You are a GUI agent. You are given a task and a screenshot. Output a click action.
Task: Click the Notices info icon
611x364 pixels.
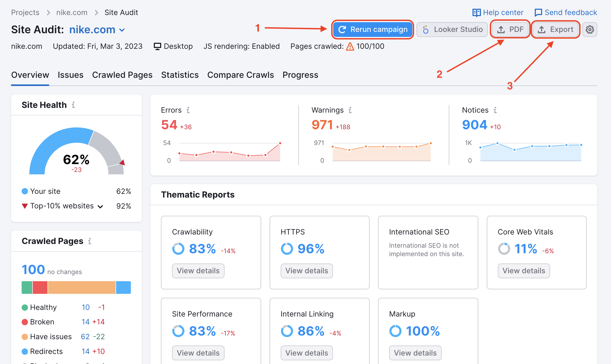(x=495, y=110)
